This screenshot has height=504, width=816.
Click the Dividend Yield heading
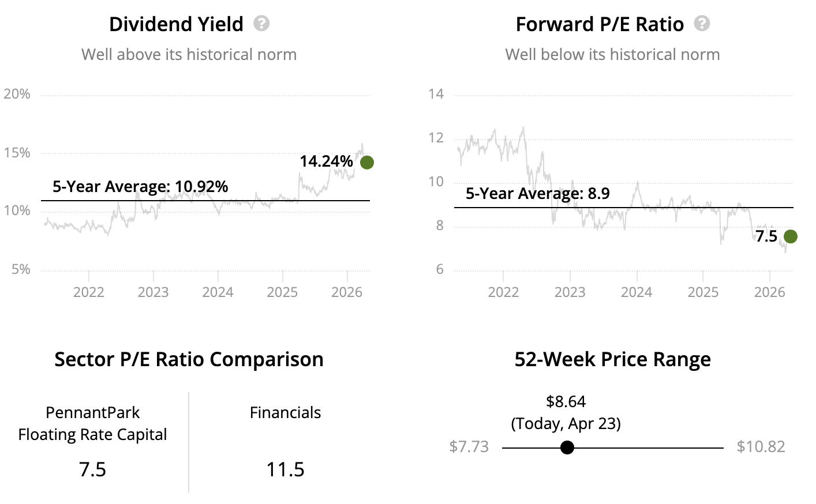point(176,24)
